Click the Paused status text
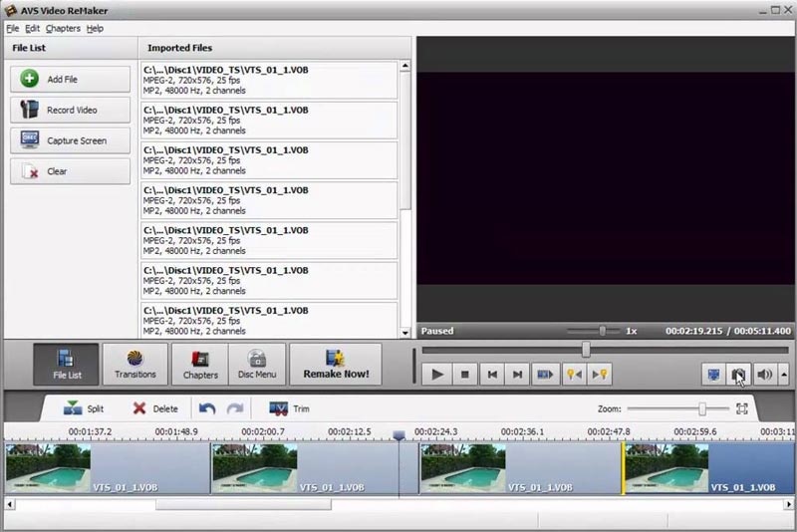 437,332
